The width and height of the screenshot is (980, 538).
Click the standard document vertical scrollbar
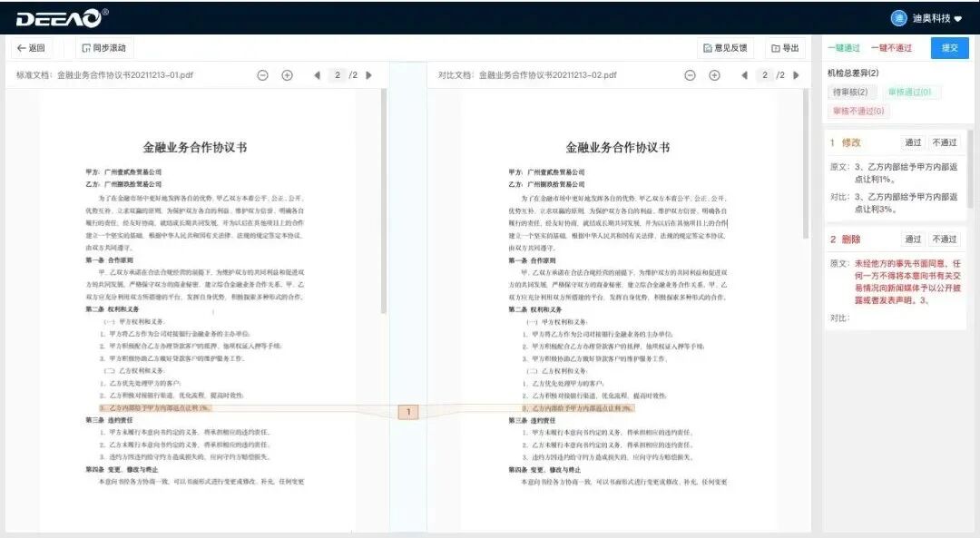(x=384, y=201)
